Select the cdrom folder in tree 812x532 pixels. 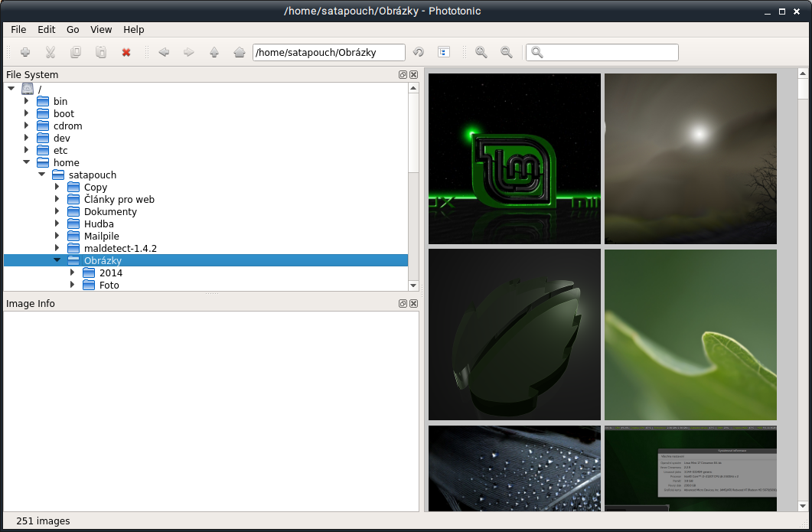68,126
